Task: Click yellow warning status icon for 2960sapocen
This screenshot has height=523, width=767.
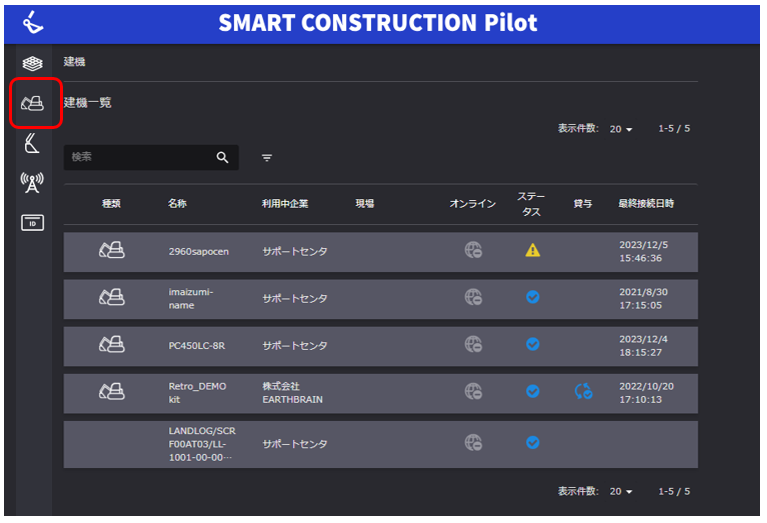Action: (533, 250)
